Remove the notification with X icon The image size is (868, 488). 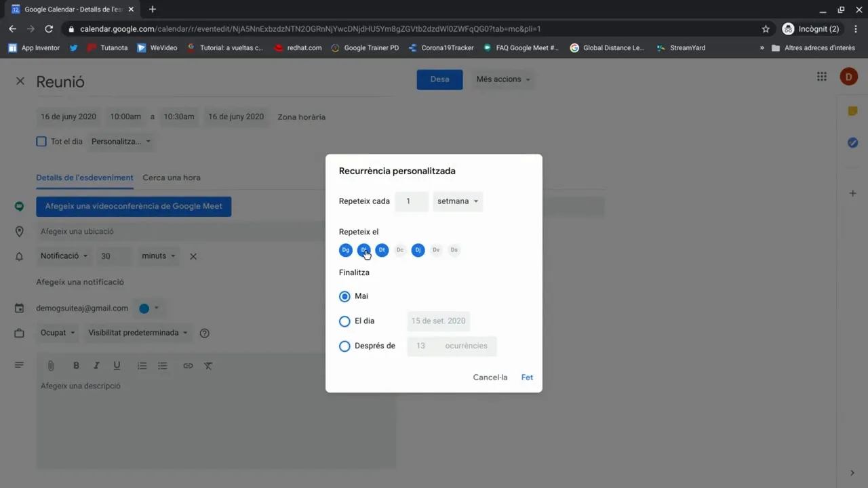(x=193, y=256)
